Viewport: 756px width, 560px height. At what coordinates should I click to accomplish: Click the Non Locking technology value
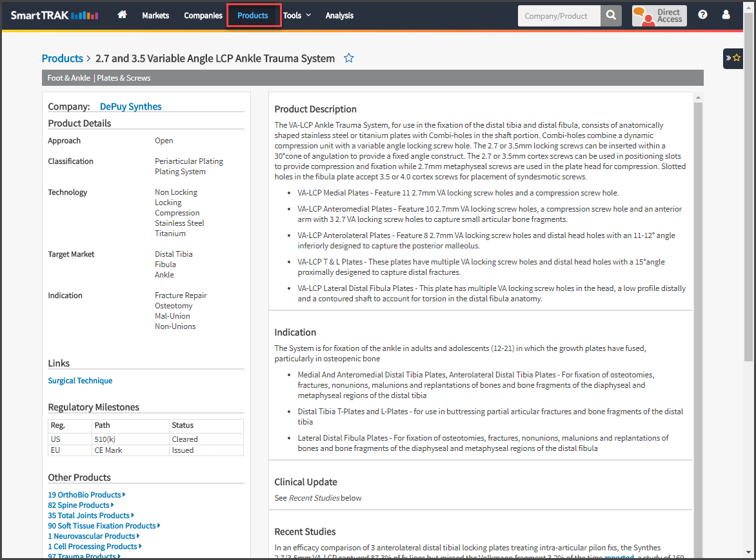pos(176,192)
